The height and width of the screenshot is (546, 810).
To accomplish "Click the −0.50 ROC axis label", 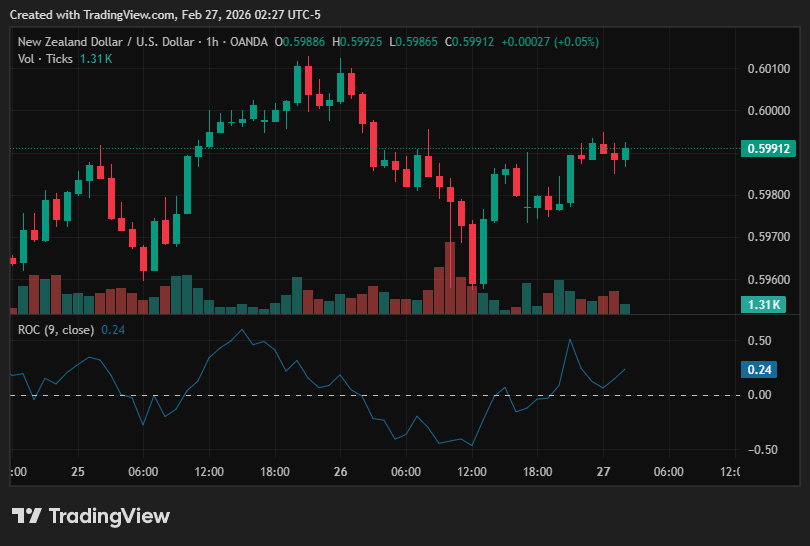I will [762, 450].
